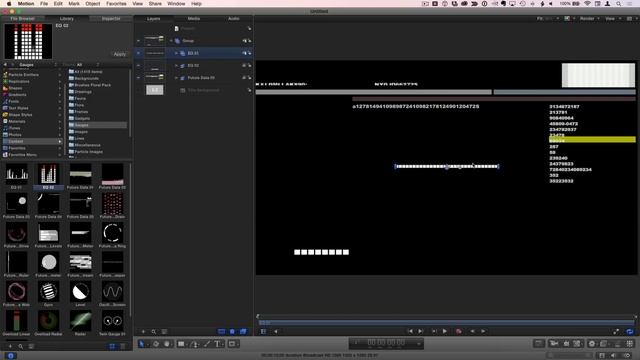This screenshot has height=360, width=640.
Task: Open Spotlight search in macOS menu bar
Action: tap(619, 3)
